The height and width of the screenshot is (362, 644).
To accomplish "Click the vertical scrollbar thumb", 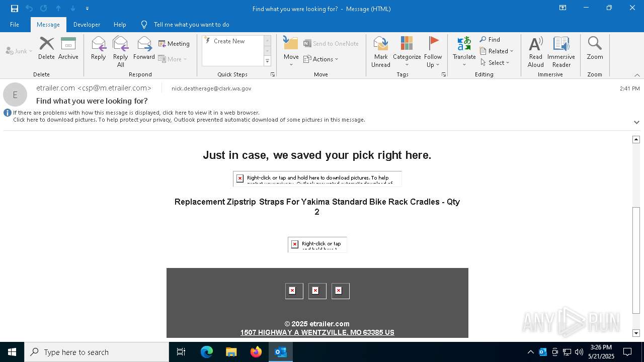I will (636, 260).
